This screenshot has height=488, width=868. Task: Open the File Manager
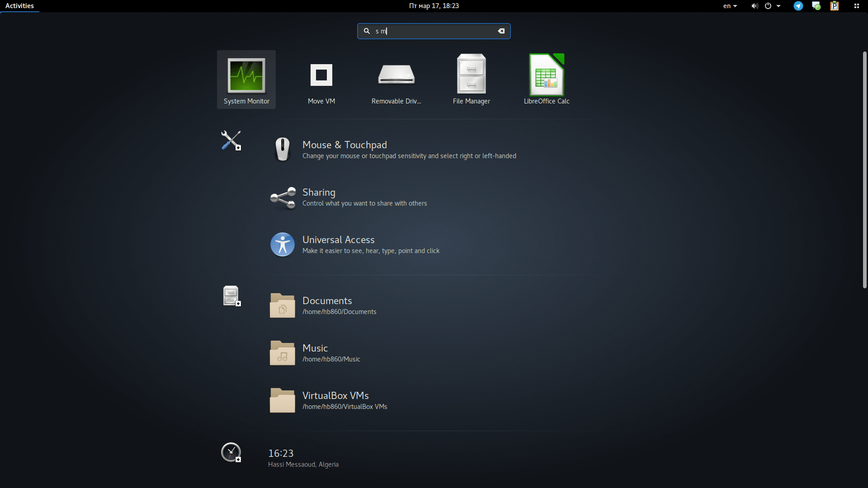coord(471,80)
